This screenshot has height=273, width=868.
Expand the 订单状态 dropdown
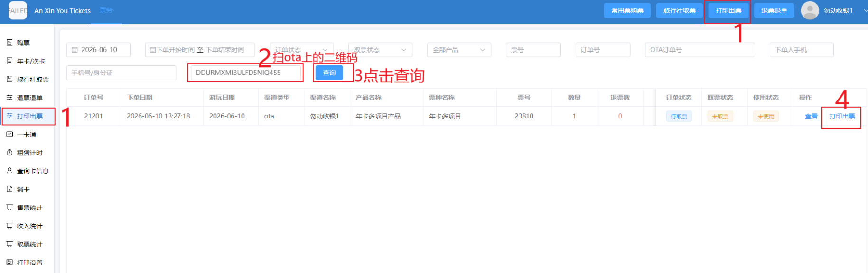[301, 50]
